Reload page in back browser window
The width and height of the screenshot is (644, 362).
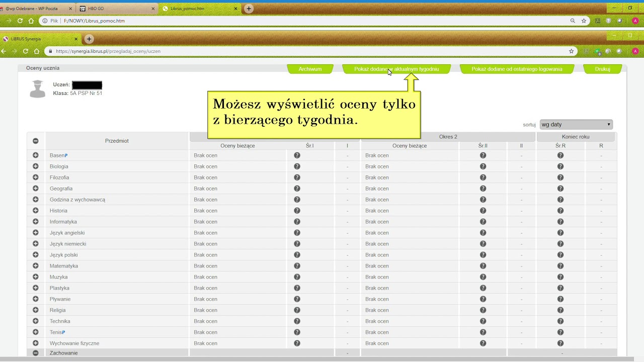[x=20, y=21]
